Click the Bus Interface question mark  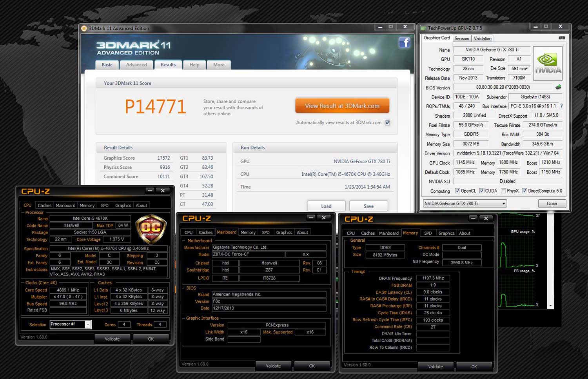pyautogui.click(x=561, y=106)
